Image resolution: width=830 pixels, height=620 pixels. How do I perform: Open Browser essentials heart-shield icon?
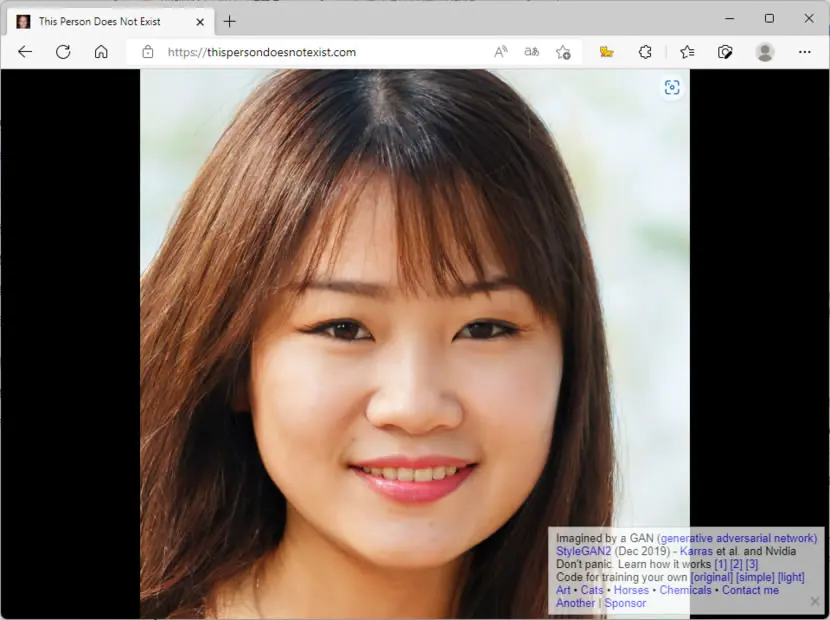725,52
